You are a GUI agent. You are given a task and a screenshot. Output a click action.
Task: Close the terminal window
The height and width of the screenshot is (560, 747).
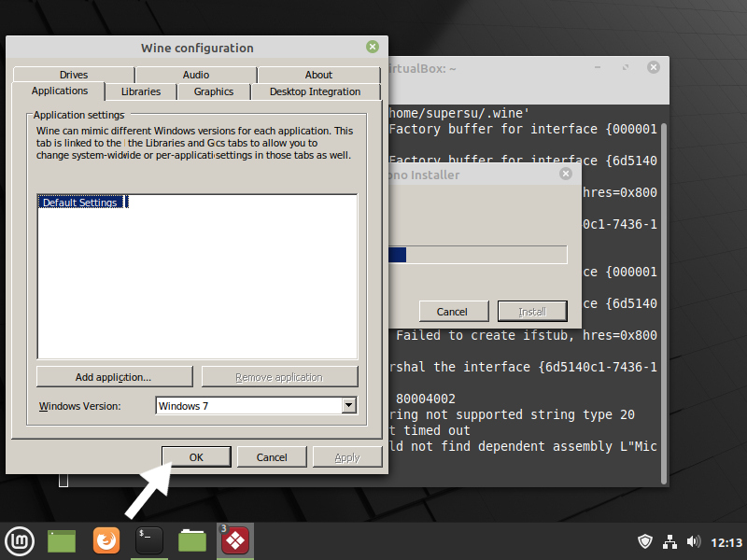pyautogui.click(x=654, y=67)
